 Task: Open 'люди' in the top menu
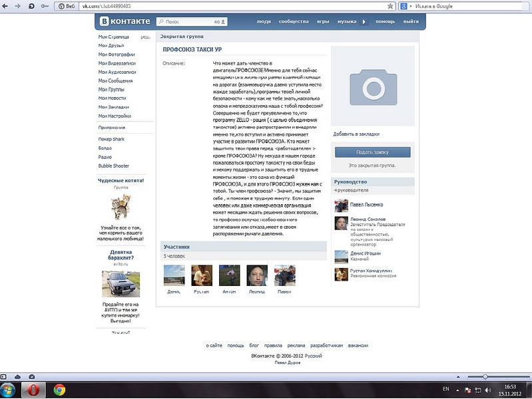pos(263,21)
